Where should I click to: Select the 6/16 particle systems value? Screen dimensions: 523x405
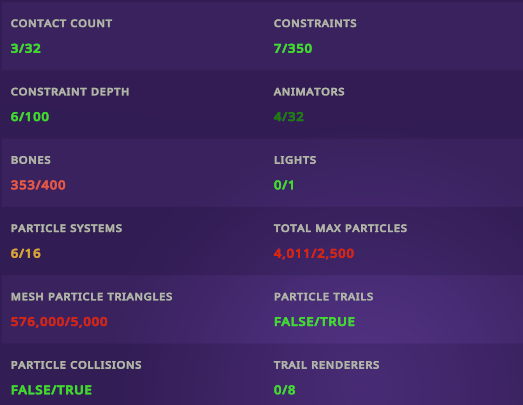tap(26, 254)
